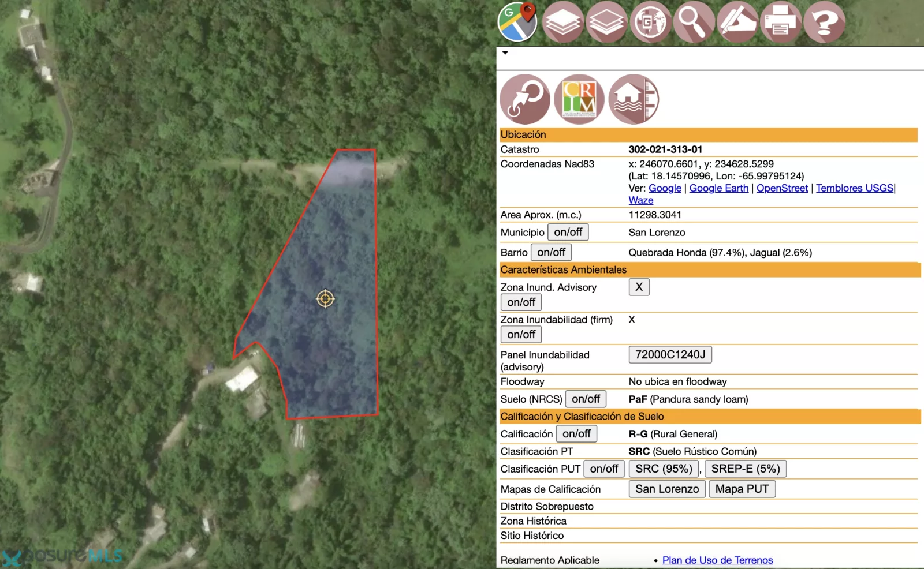Toggle Calificación layer on/off
The image size is (924, 569).
point(576,433)
